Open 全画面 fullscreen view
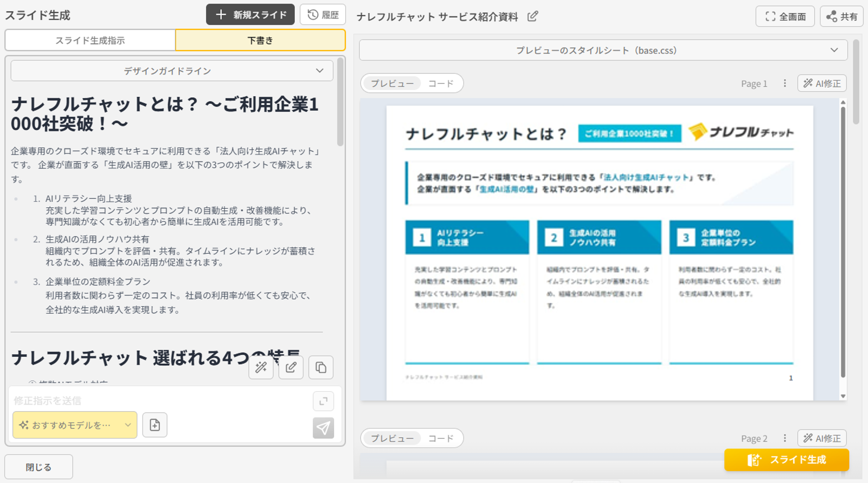The height and width of the screenshot is (483, 868). coord(785,16)
